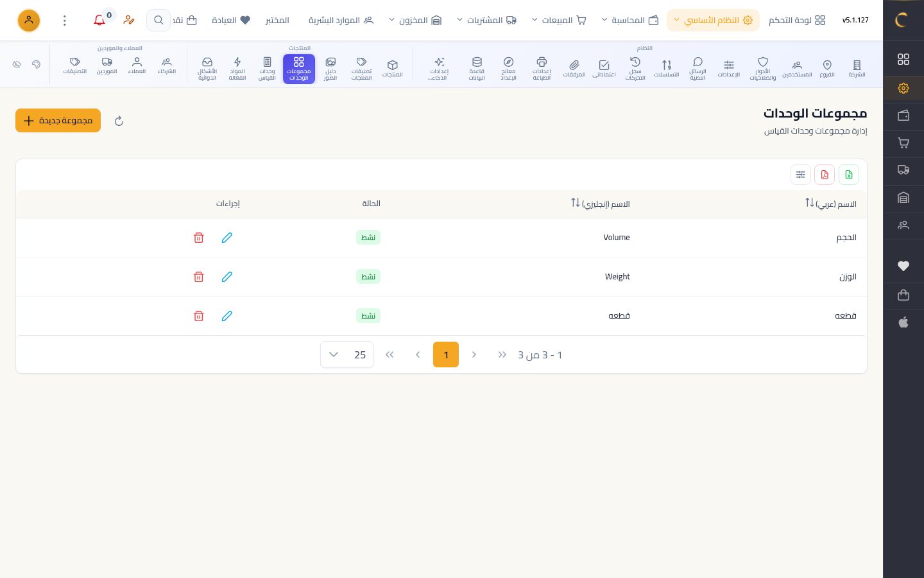
Task: Open المرفقات (Attachments) paperclip icon
Action: coord(574,68)
